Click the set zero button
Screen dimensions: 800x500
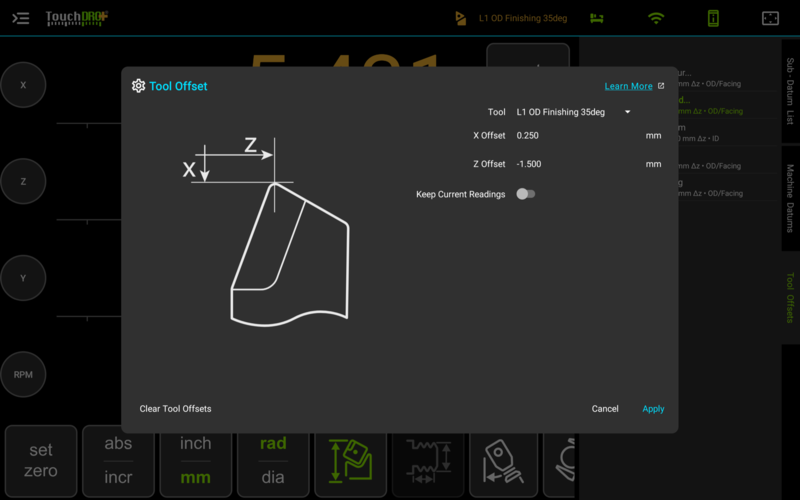click(41, 461)
